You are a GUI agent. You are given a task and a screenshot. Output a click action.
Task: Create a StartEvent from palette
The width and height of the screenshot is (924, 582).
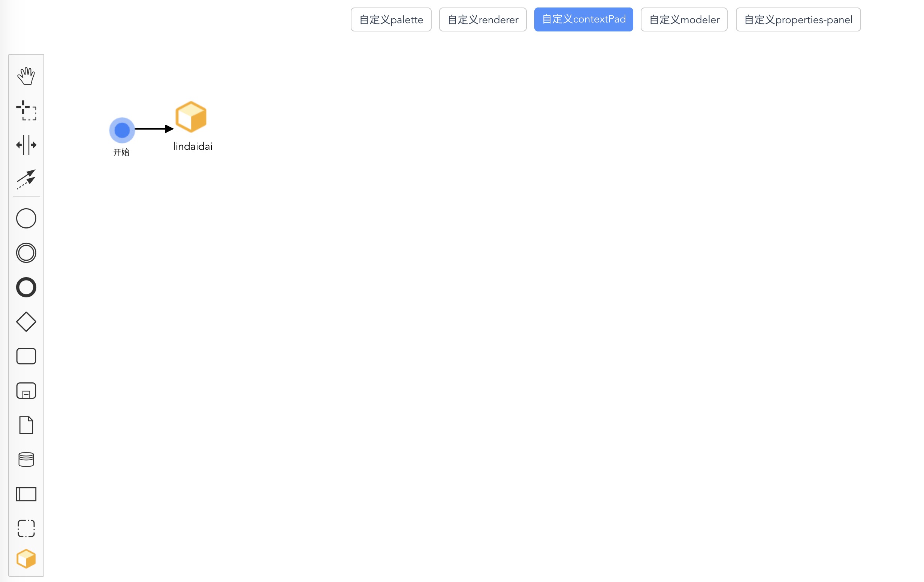[x=26, y=218]
